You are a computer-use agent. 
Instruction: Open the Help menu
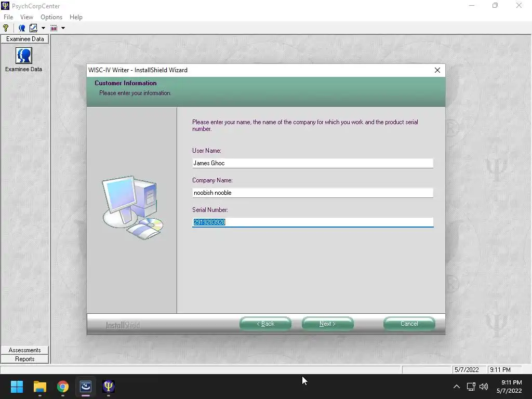pos(76,17)
